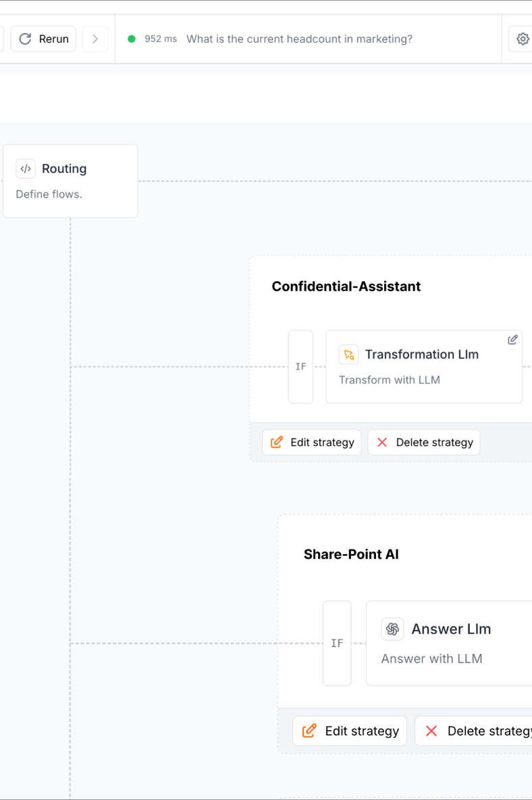
Task: Select the Routing node's Define flows text
Action: click(49, 195)
